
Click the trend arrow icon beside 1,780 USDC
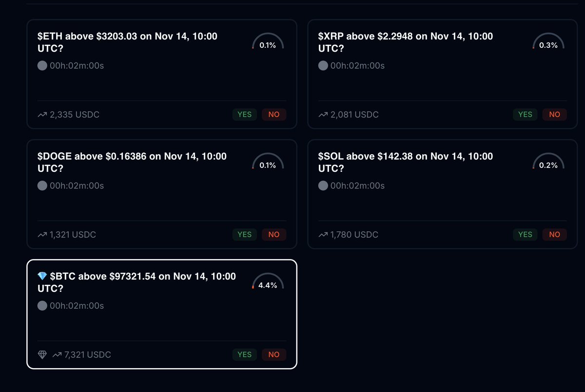(323, 235)
